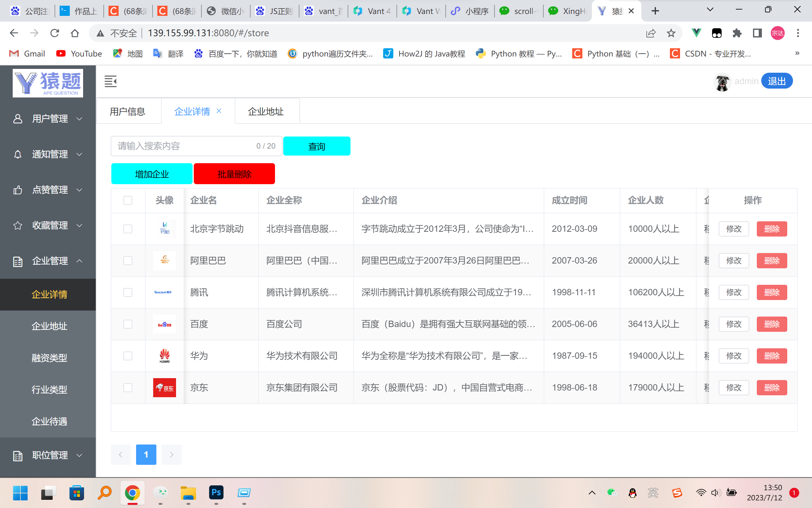Click the 收藏管理 star icon

point(18,225)
